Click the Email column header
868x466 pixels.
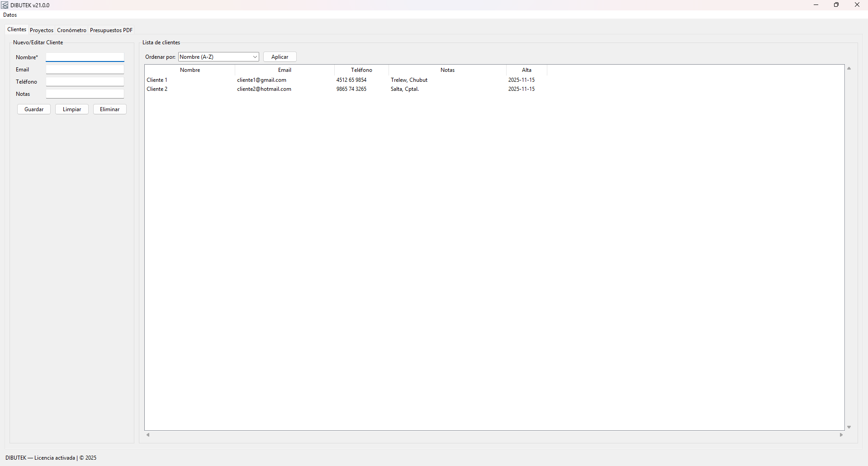tap(285, 70)
